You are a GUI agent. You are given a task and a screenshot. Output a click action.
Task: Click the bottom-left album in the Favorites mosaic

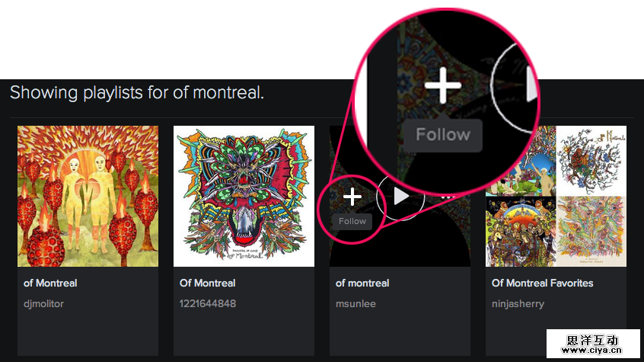click(521, 231)
